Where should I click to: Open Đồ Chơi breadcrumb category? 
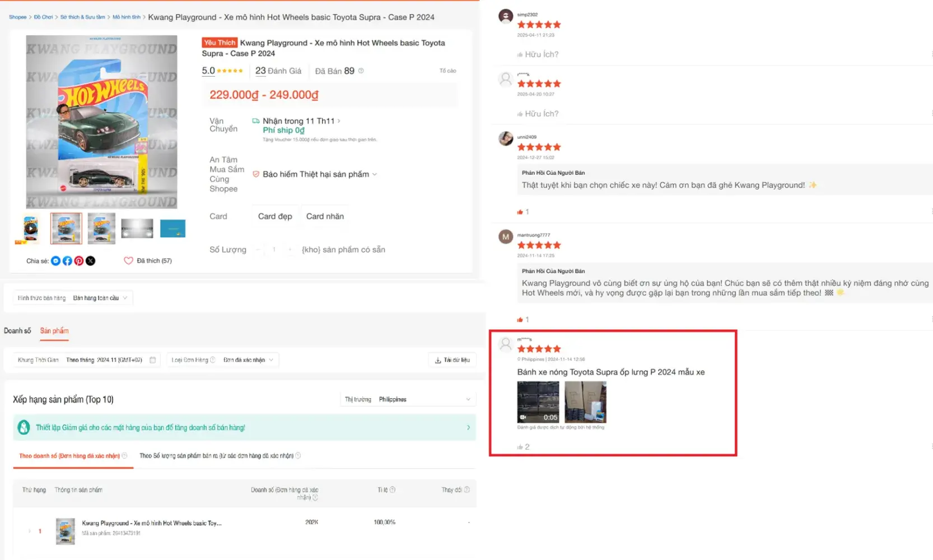pyautogui.click(x=43, y=17)
